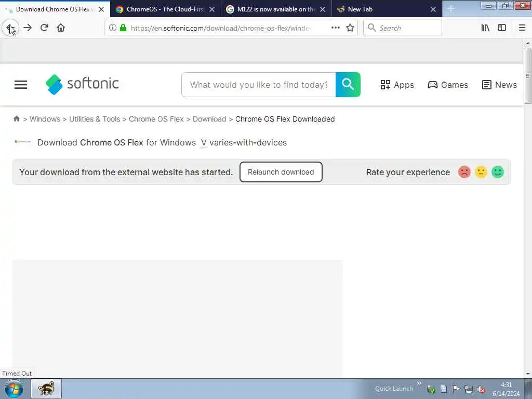Image resolution: width=532 pixels, height=399 pixels.
Task: Show site information icon in address bar
Action: (x=113, y=28)
